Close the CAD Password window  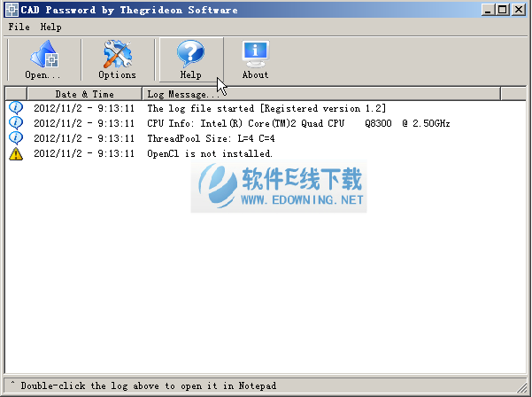point(519,10)
